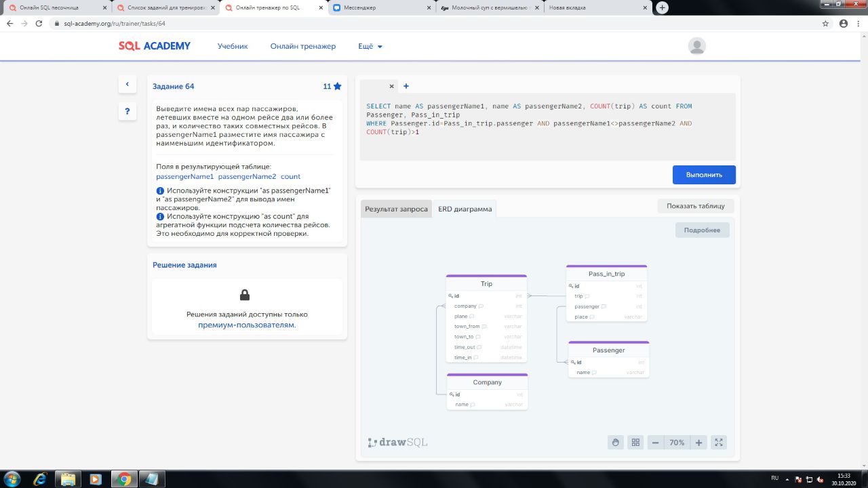Click the Chrome taskbar icon
868x488 pixels.
click(123, 479)
